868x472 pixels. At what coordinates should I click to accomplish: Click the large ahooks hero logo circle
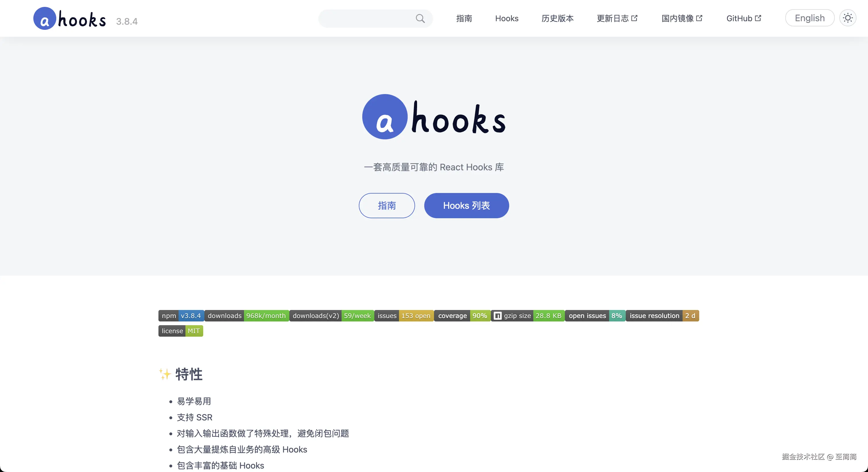click(385, 116)
